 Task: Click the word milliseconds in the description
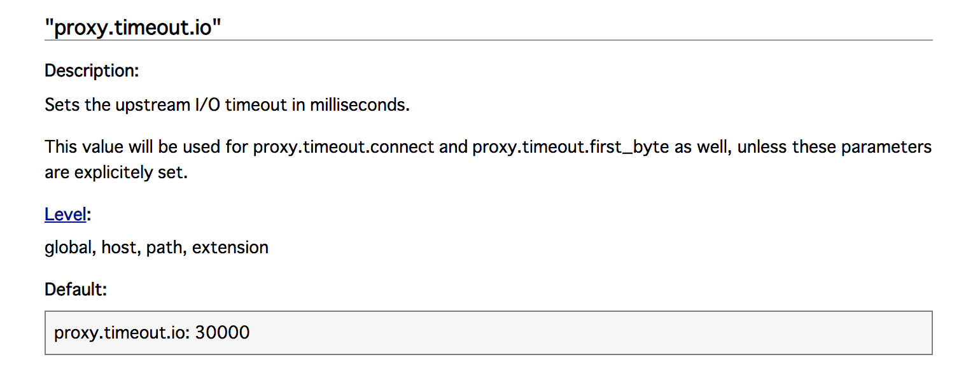pos(360,104)
